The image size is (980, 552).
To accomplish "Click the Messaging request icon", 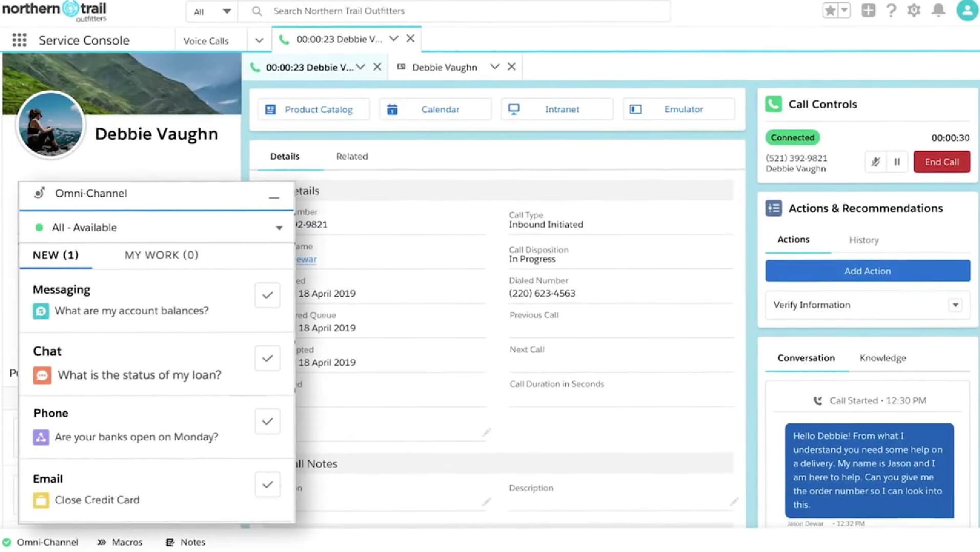I will (41, 311).
